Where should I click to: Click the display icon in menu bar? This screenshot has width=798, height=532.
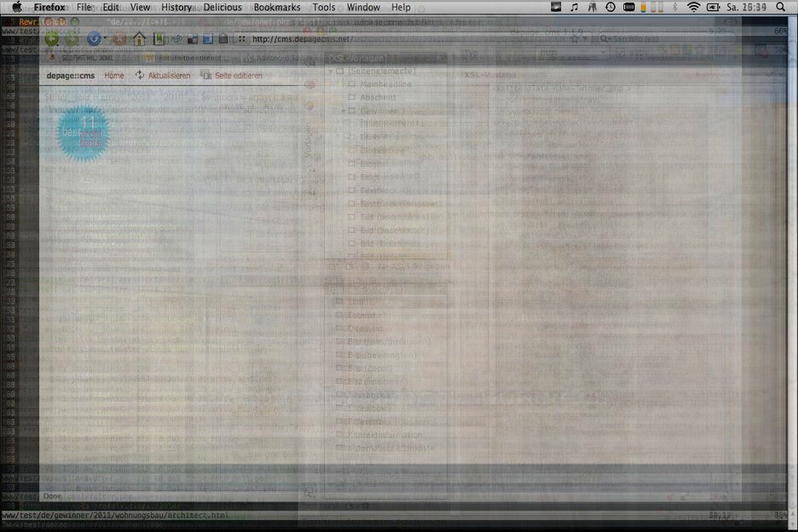coord(556,7)
